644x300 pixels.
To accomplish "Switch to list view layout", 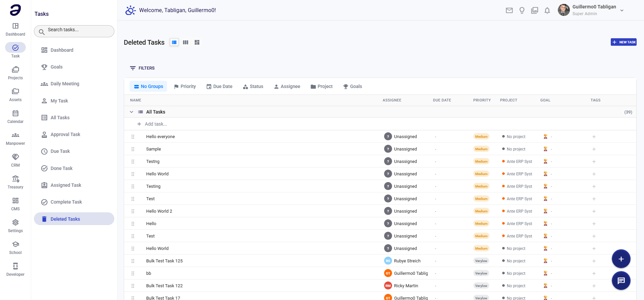I will [x=174, y=42].
